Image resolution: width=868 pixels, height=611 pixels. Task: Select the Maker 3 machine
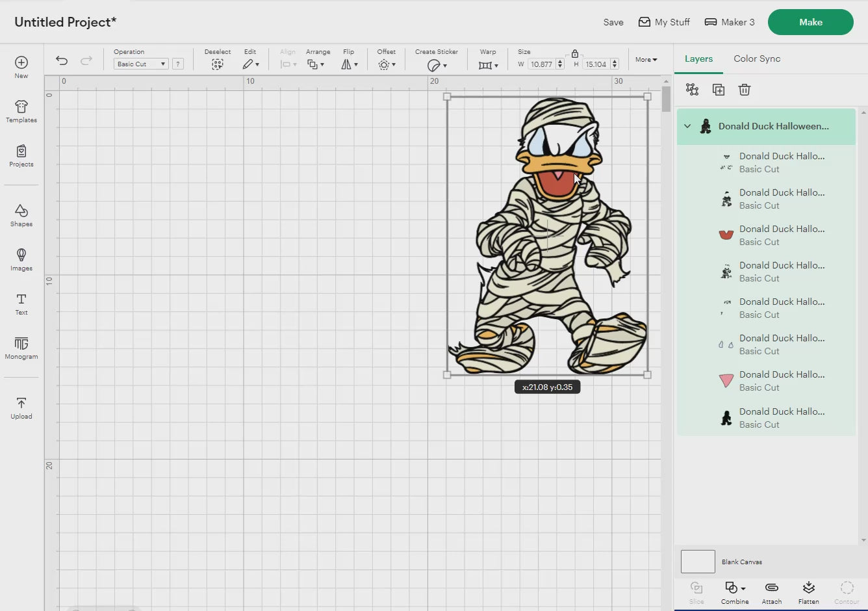pos(730,22)
